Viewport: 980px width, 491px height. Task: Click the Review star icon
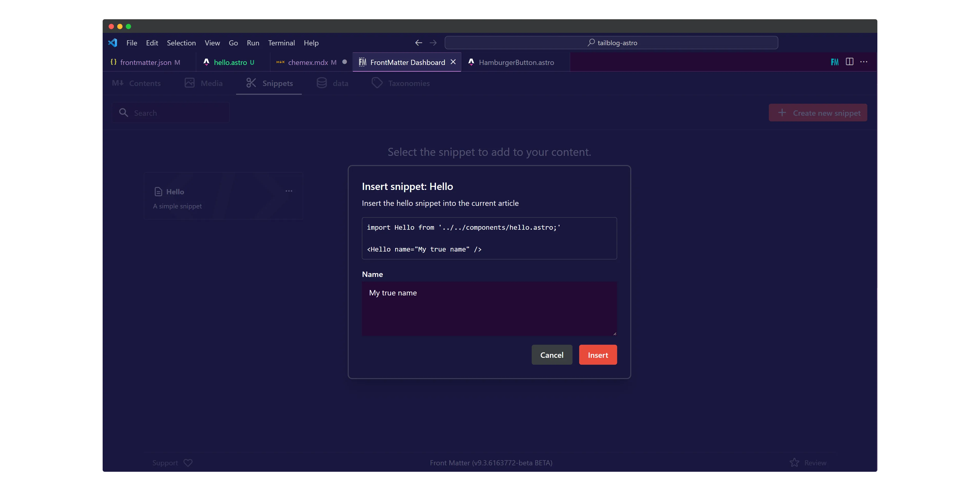click(x=794, y=463)
